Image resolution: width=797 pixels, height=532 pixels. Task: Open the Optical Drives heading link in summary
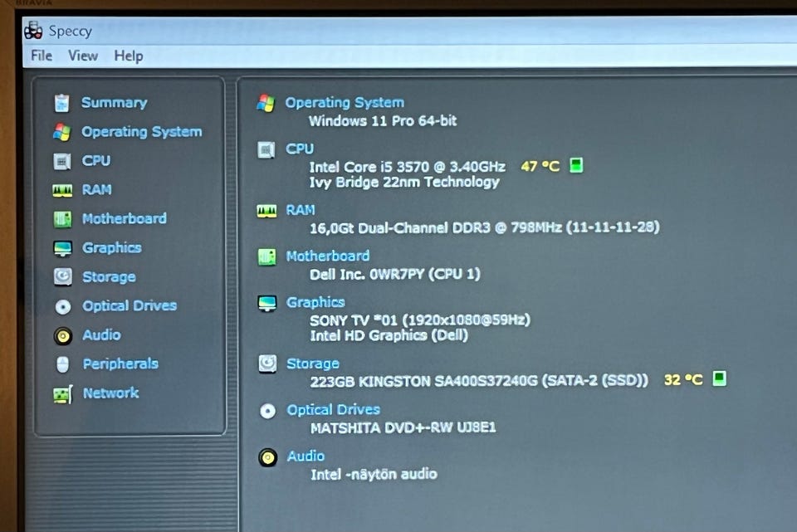(334, 409)
